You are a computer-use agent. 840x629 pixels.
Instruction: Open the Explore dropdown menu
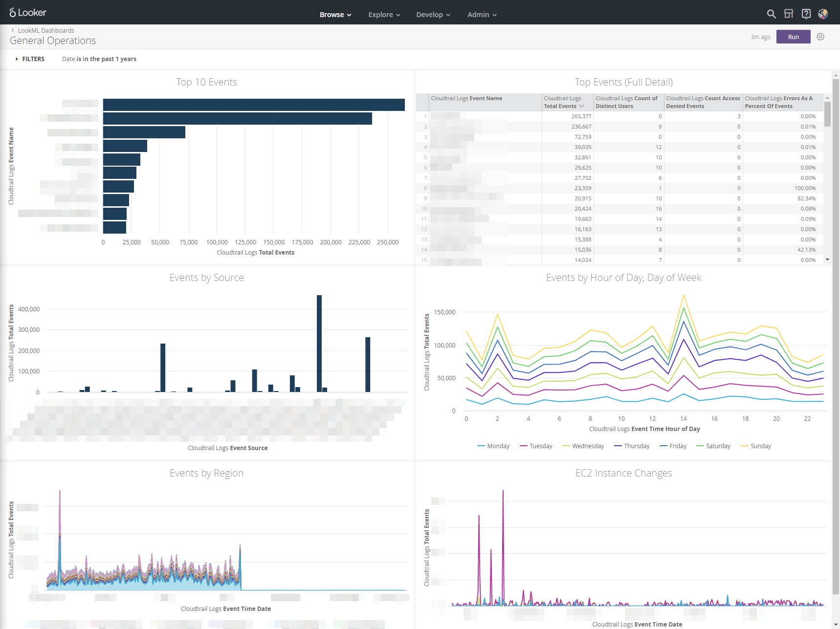[x=384, y=15]
